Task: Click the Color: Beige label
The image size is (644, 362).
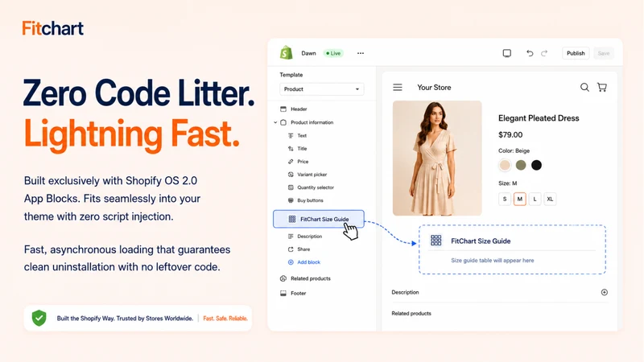Action: (514, 150)
